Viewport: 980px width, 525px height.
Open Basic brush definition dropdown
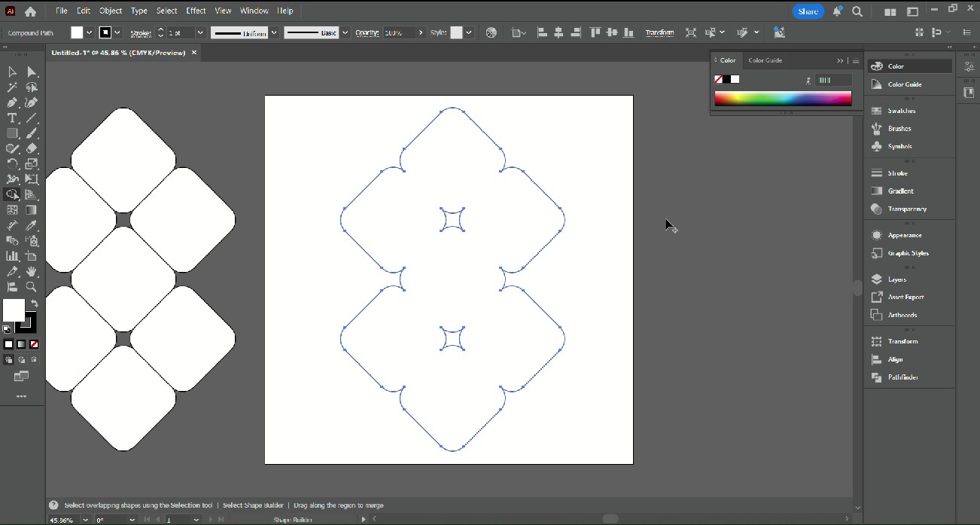[345, 32]
